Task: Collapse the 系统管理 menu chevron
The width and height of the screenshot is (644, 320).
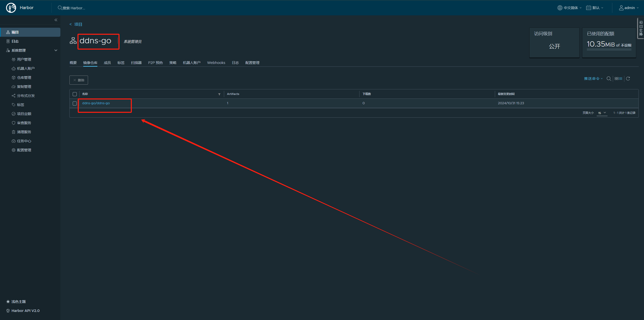Action: tap(56, 50)
